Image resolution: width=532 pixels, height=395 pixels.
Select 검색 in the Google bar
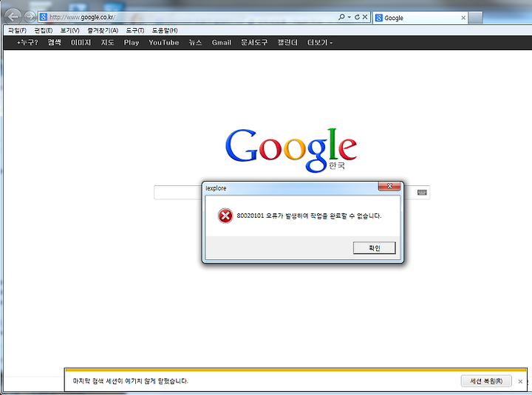pyautogui.click(x=54, y=42)
